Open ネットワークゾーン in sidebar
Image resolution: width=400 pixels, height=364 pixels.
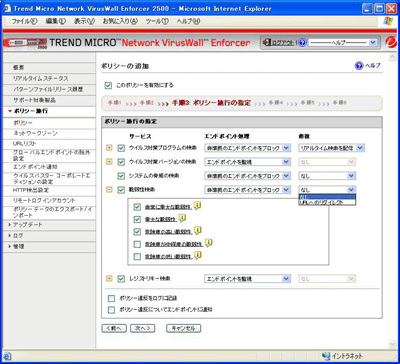pyautogui.click(x=35, y=133)
